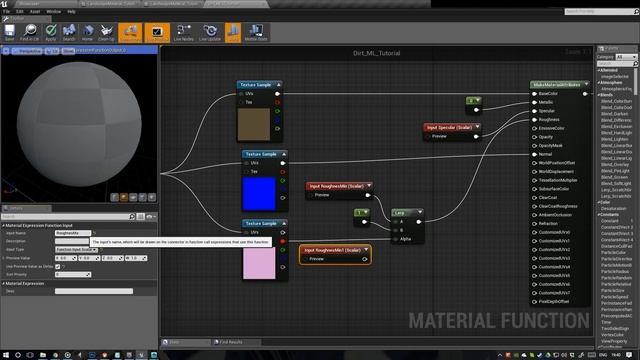Click the Lerp node Alpha pin
640x360 pixels.
395,239
